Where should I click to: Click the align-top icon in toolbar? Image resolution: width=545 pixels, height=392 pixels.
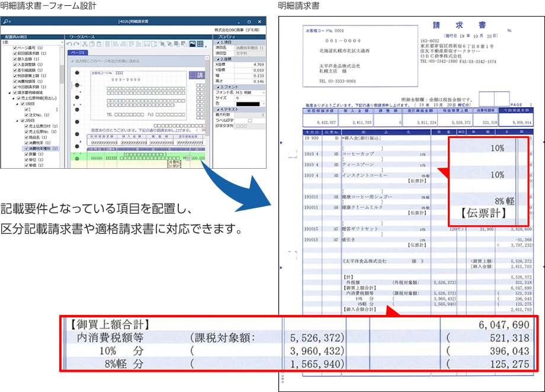click(x=132, y=44)
